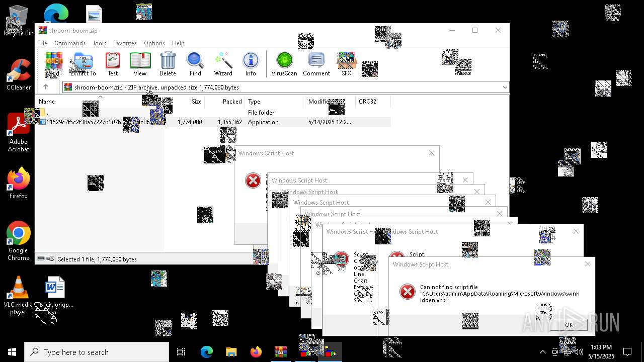This screenshot has width=644, height=362.
Task: Select the 31529c7f5c2f38a57227b307 application file
Action: [x=213, y=122]
